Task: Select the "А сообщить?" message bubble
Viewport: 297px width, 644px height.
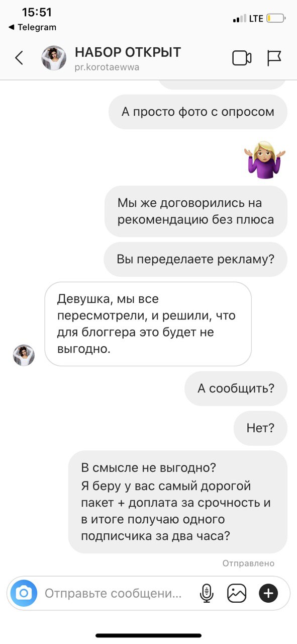Action: point(236,388)
